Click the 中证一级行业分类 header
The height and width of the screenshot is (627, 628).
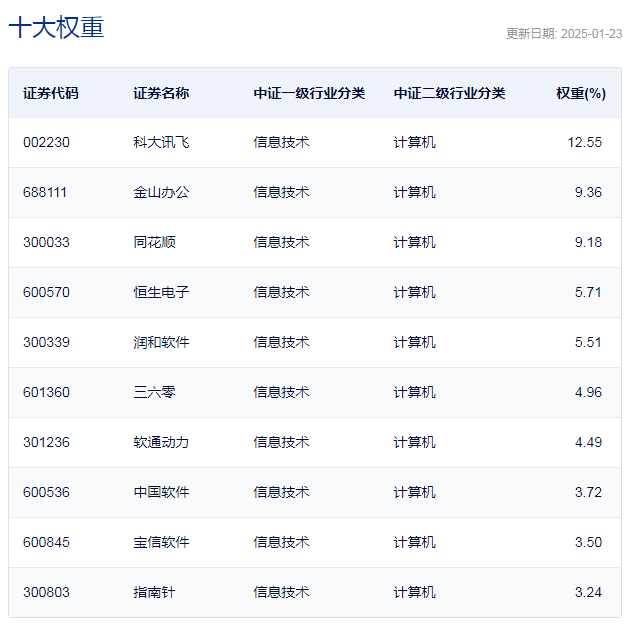click(309, 93)
